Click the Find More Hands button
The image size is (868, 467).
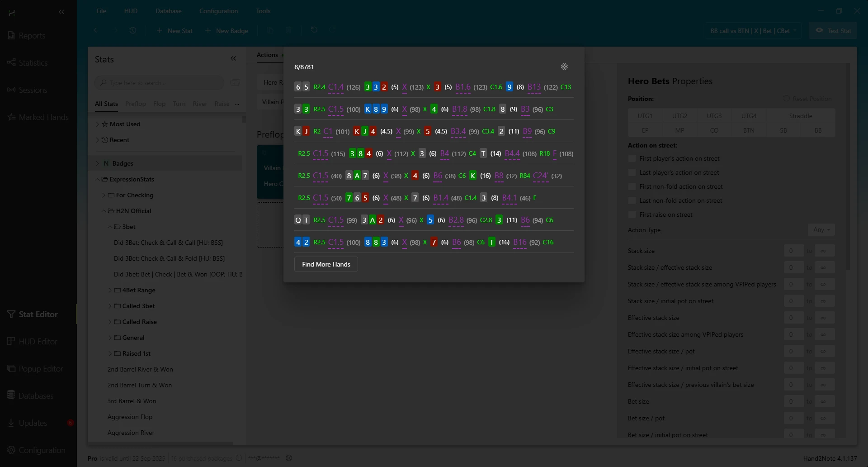click(x=326, y=264)
